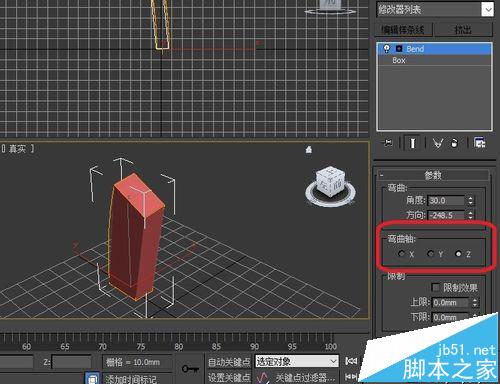The image size is (500, 384).
Task: Click the 编辑样条线 button
Action: [403, 30]
